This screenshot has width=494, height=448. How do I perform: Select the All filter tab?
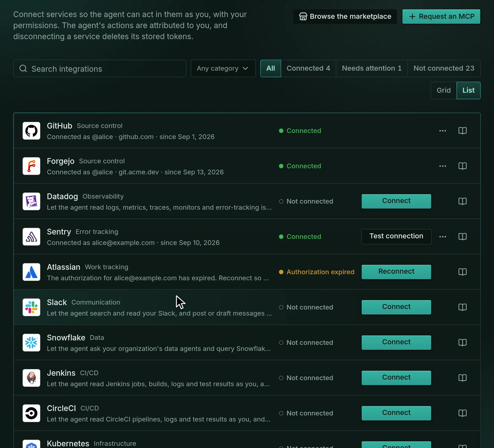point(271,68)
